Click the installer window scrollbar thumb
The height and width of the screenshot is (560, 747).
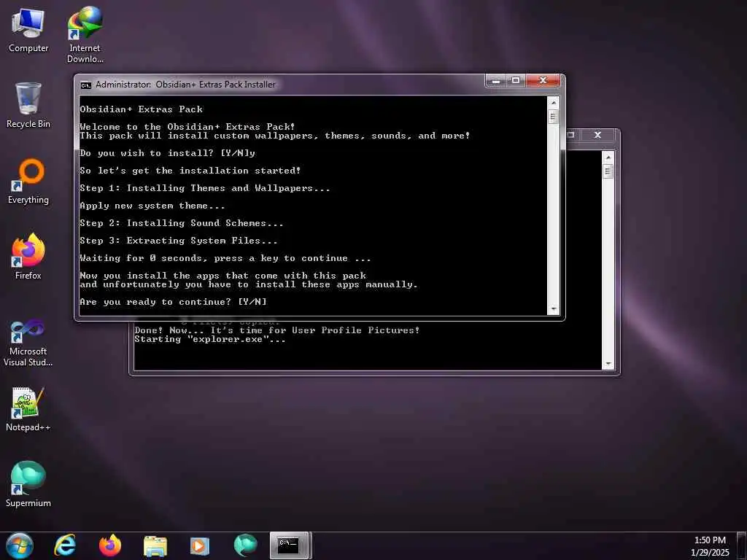[x=554, y=117]
